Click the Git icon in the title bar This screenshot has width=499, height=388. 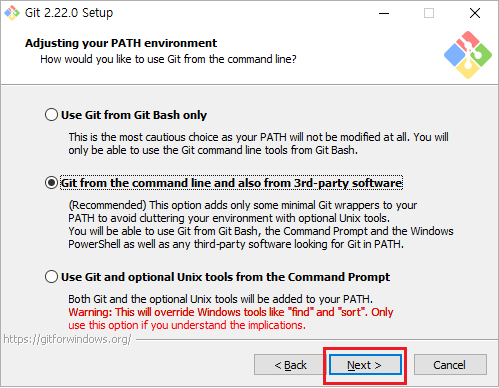(12, 13)
